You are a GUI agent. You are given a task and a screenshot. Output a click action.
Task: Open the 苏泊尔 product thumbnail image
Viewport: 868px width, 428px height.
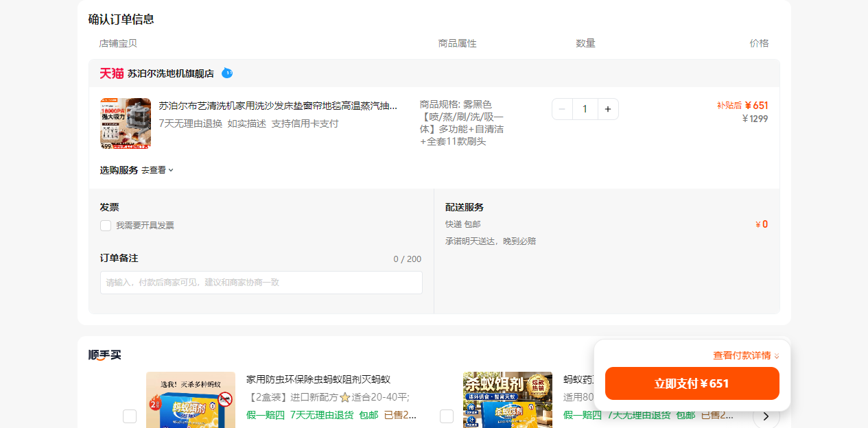125,123
